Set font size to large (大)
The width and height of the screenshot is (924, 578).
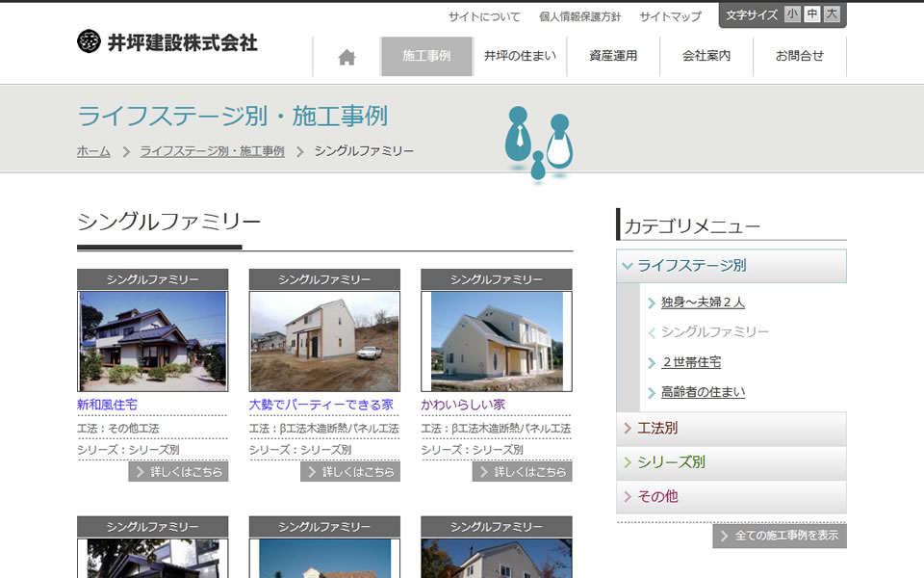click(832, 14)
